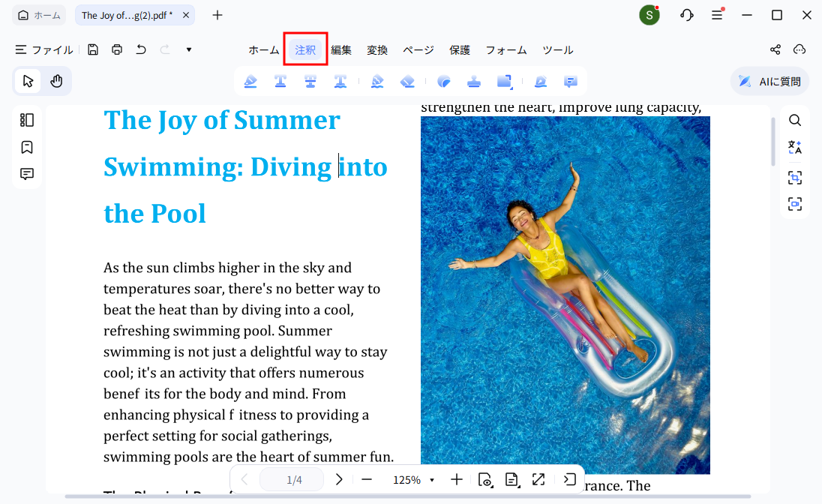Screen dimensions: 822x504
Task: Open the bookmarks panel
Action: (x=27, y=147)
